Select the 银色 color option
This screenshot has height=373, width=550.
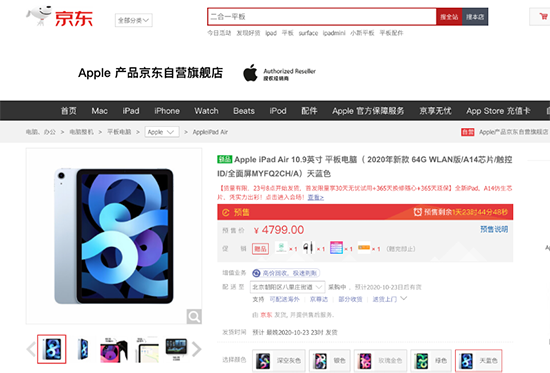click(330, 361)
